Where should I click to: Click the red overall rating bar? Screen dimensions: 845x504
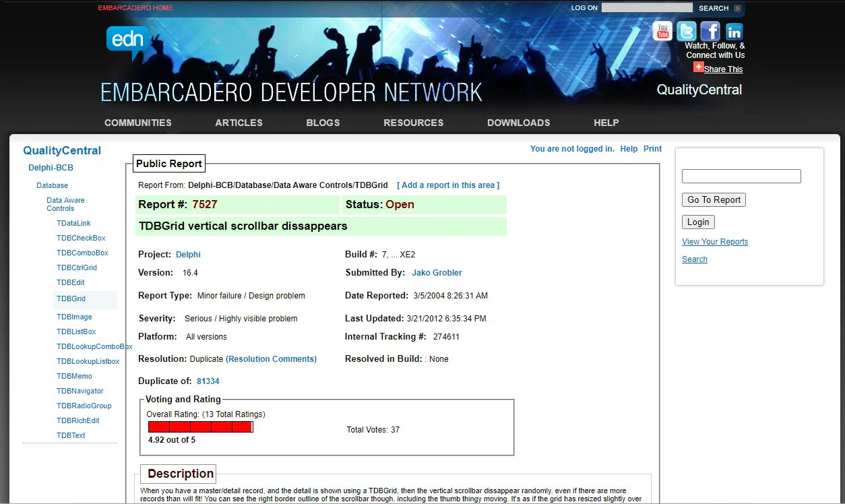(x=200, y=427)
